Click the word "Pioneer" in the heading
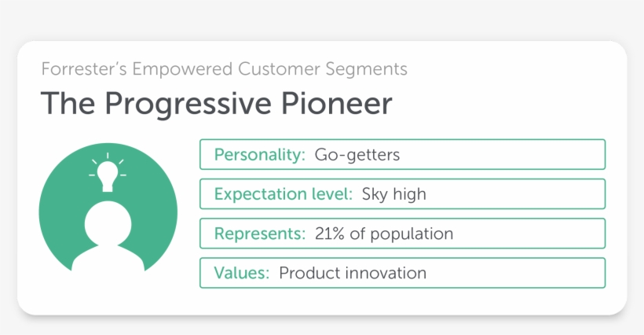The width and height of the screenshot is (644, 335). [x=341, y=104]
